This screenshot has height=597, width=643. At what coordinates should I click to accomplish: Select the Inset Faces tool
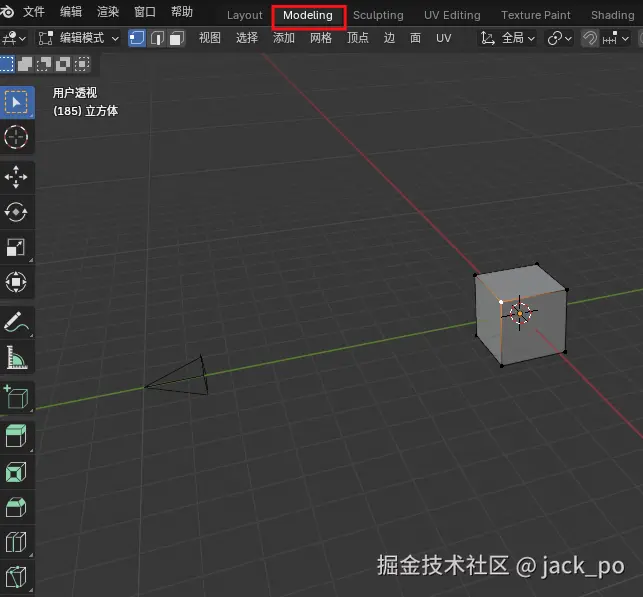pyautogui.click(x=16, y=472)
